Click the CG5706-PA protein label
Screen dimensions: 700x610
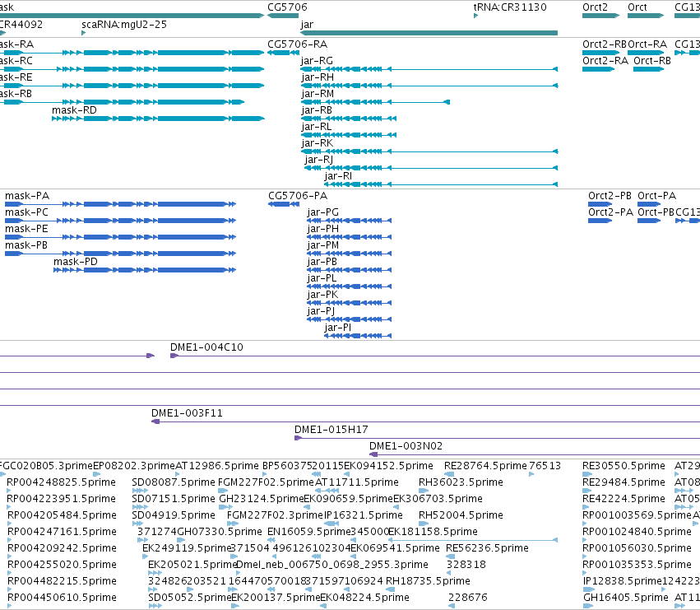pos(298,196)
